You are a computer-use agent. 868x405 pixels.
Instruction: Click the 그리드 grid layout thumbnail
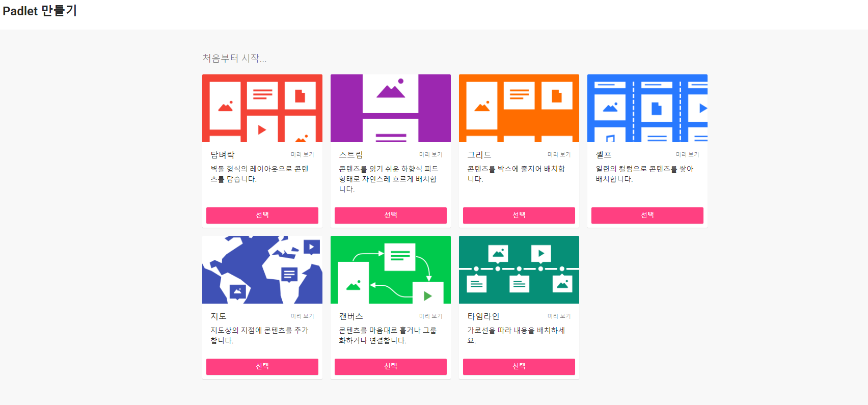pyautogui.click(x=519, y=108)
